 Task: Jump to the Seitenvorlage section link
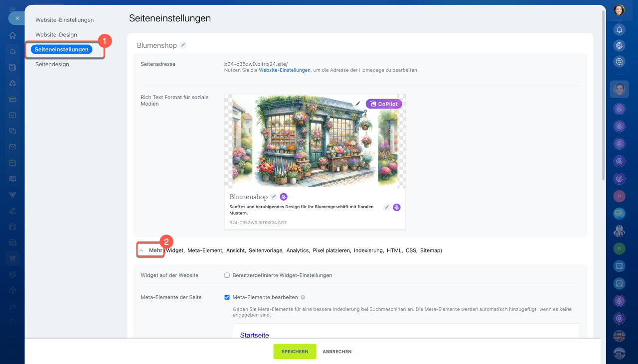click(x=266, y=250)
